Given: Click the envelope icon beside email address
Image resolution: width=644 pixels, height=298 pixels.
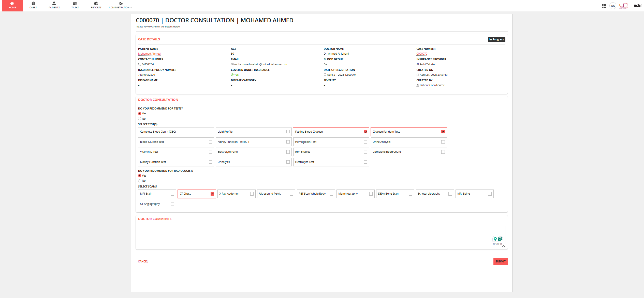Looking at the screenshot, I should pos(232,64).
